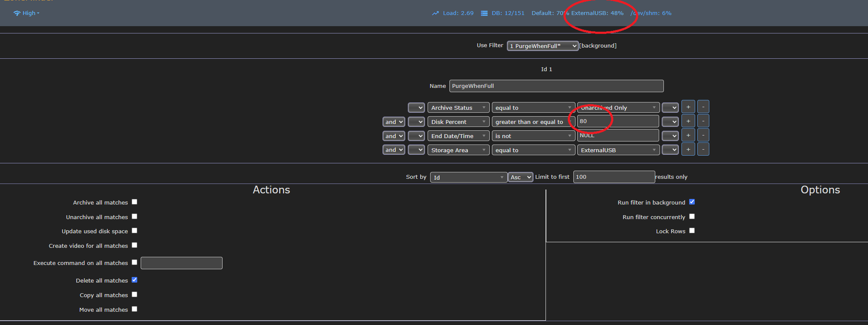Enable Archive all matches checkbox
The image size is (868, 325).
(x=134, y=202)
